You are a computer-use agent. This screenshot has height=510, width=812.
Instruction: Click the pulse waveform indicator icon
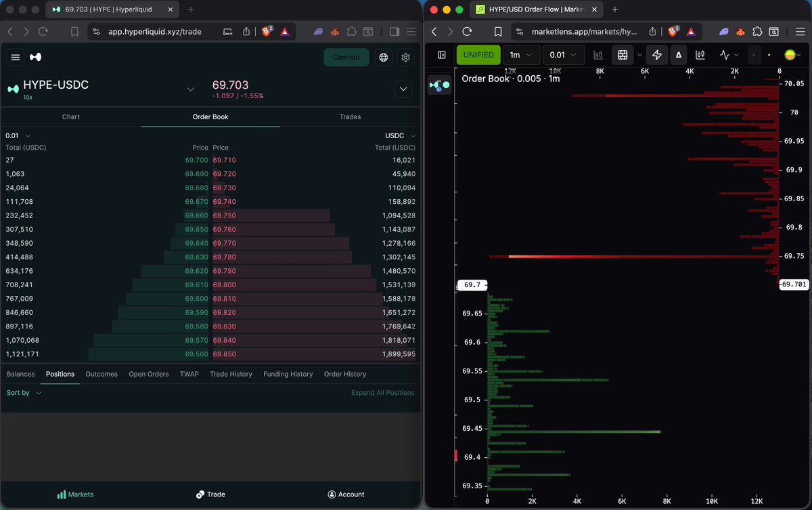pos(725,55)
